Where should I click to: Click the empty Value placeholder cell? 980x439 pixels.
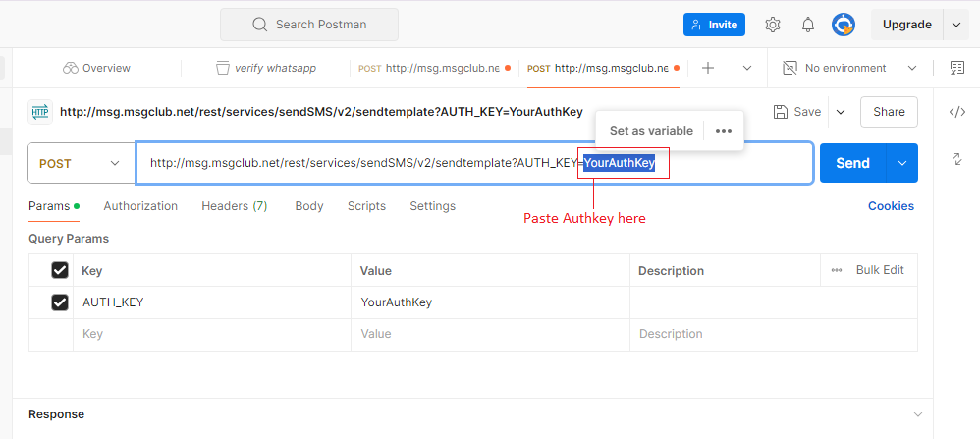pyautogui.click(x=490, y=335)
